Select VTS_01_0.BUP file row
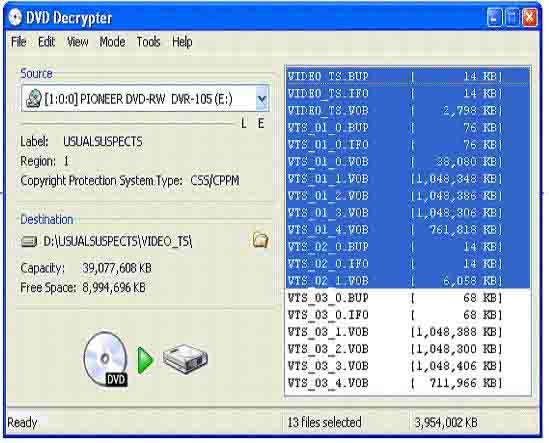The image size is (549, 443). pyautogui.click(x=408, y=127)
